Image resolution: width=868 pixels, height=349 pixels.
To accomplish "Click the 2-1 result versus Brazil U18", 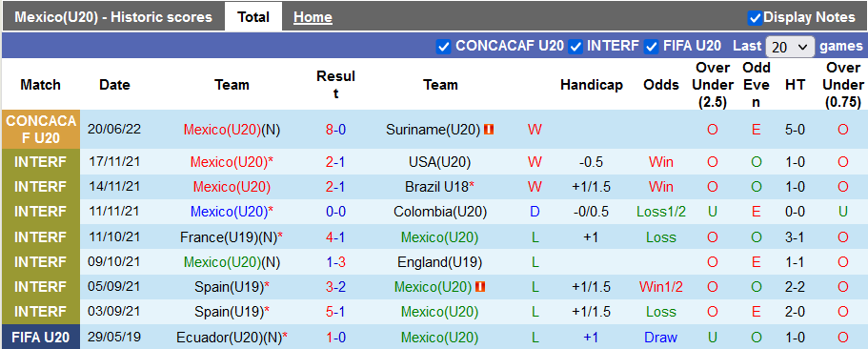I will (335, 187).
